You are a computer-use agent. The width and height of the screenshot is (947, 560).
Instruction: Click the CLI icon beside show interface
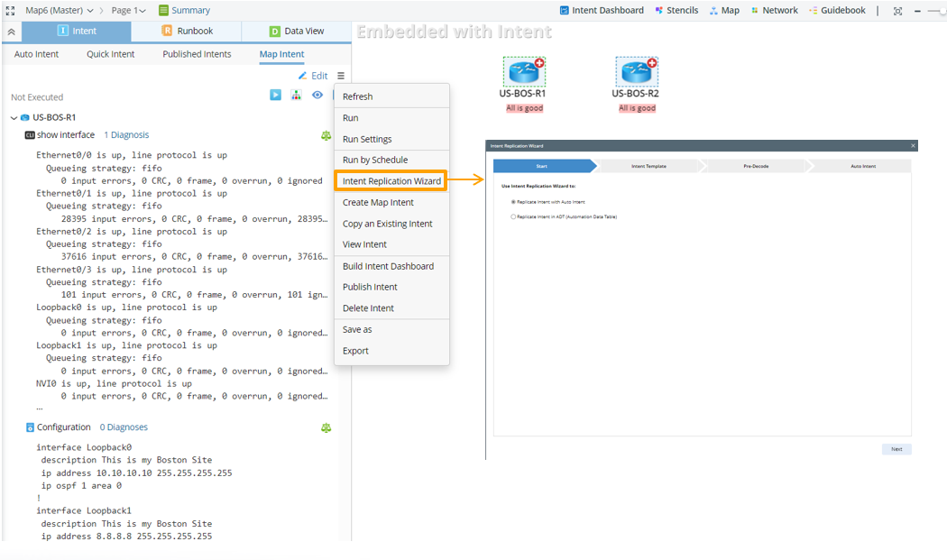tap(30, 134)
